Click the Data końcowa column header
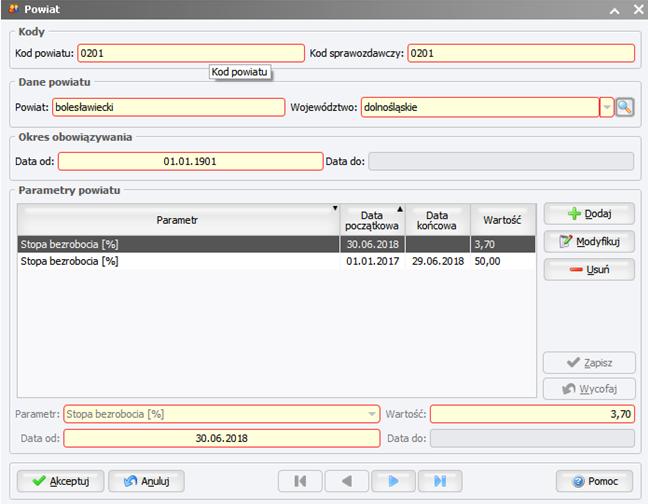The width and height of the screenshot is (648, 504). pyautogui.click(x=437, y=220)
